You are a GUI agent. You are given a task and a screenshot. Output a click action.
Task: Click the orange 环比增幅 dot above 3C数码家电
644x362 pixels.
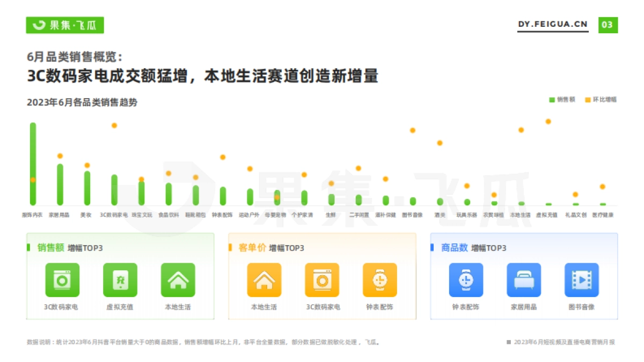114,124
